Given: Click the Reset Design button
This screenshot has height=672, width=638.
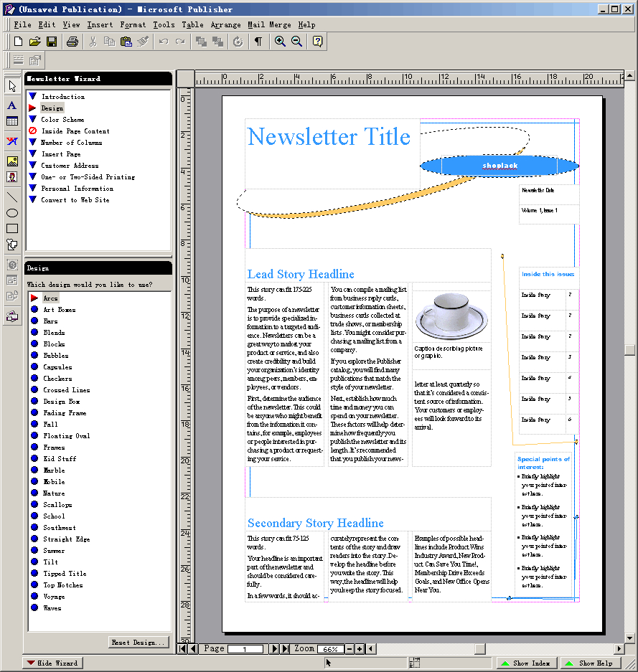Looking at the screenshot, I should (138, 641).
